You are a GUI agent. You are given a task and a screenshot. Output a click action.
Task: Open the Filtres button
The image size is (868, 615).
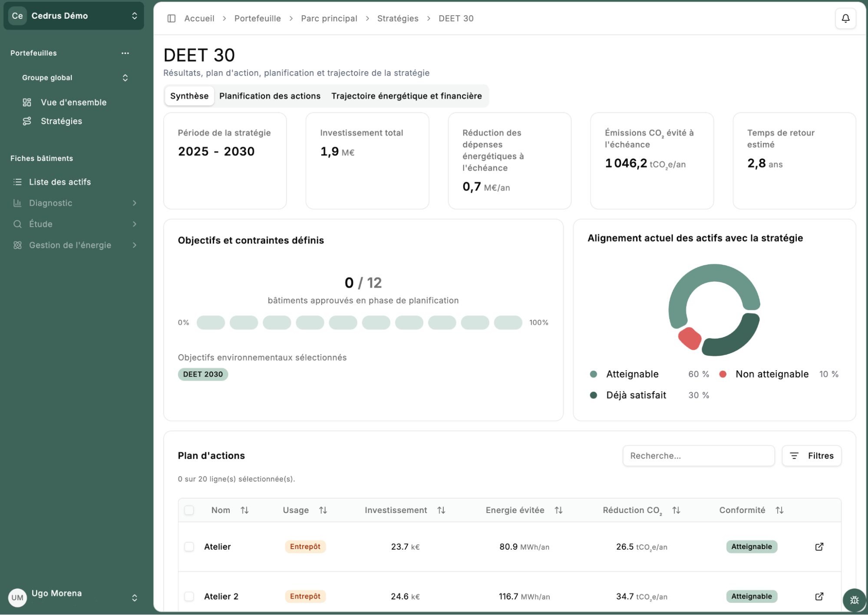point(811,455)
